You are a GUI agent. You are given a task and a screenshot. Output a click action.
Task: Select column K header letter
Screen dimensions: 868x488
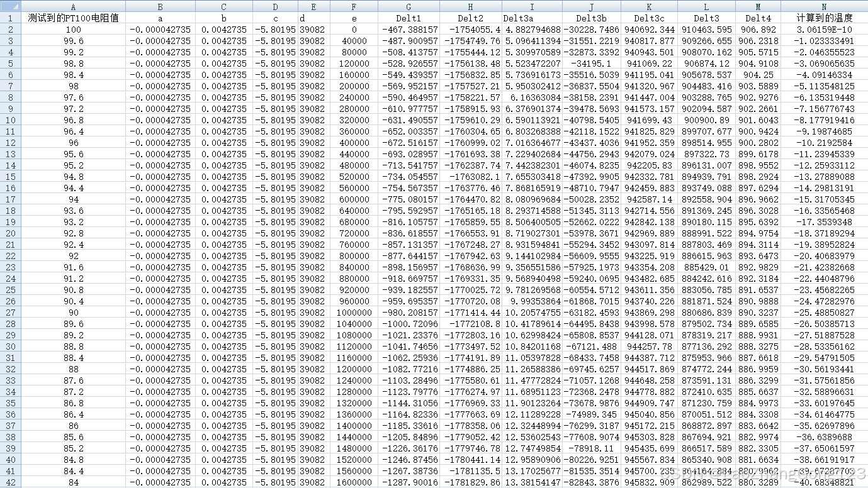pyautogui.click(x=650, y=6)
